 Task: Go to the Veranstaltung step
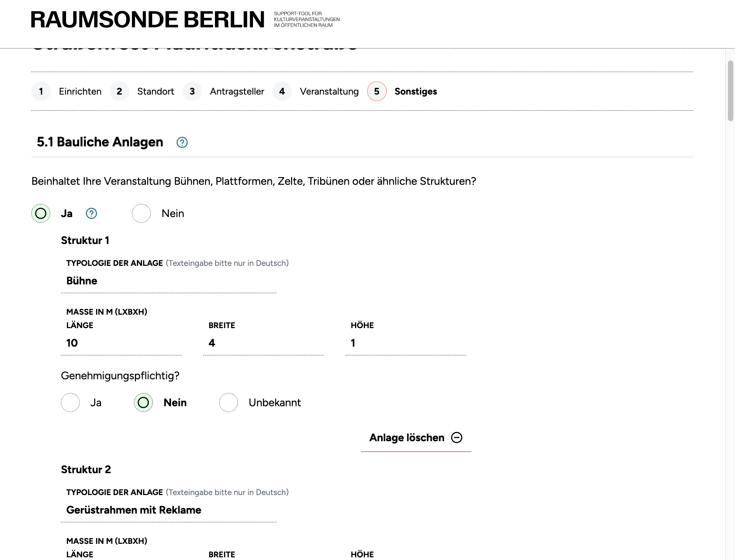pos(329,91)
